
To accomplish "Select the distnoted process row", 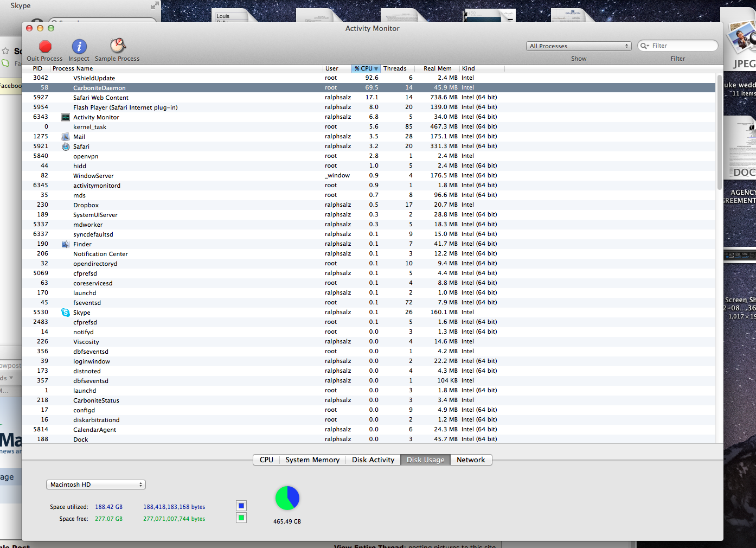I will (x=369, y=371).
